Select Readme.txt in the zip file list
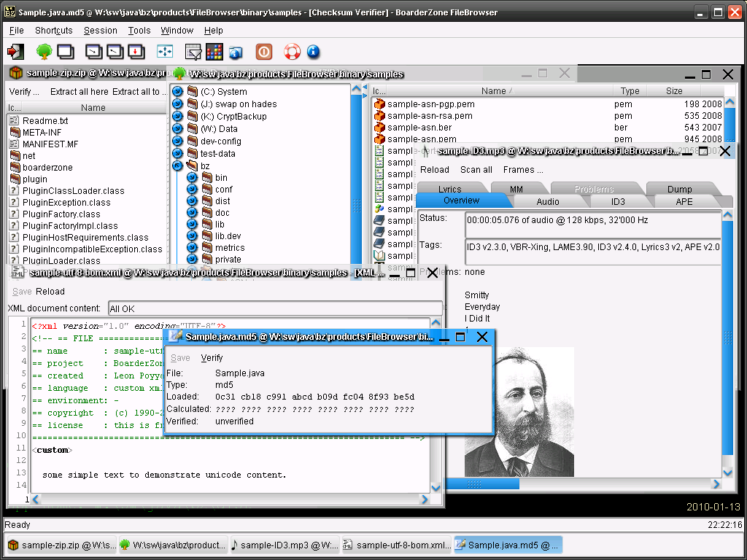Viewport: 747px width, 560px height. coord(45,120)
